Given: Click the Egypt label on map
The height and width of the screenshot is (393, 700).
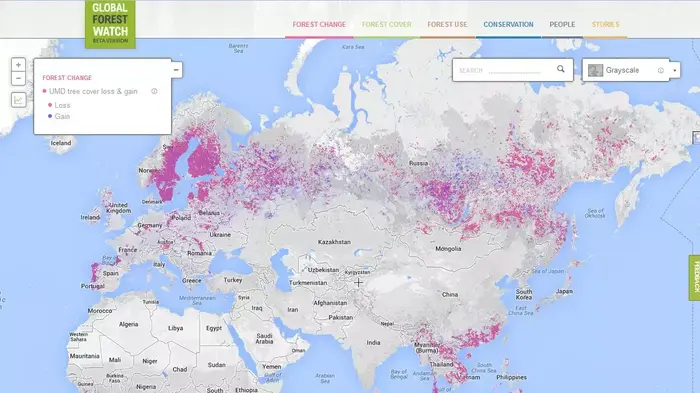Looking at the screenshot, I should pos(214,328).
